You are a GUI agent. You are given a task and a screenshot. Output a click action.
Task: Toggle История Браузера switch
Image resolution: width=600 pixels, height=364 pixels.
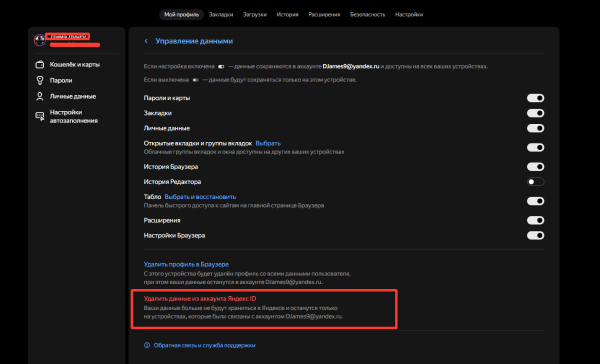[x=535, y=166]
